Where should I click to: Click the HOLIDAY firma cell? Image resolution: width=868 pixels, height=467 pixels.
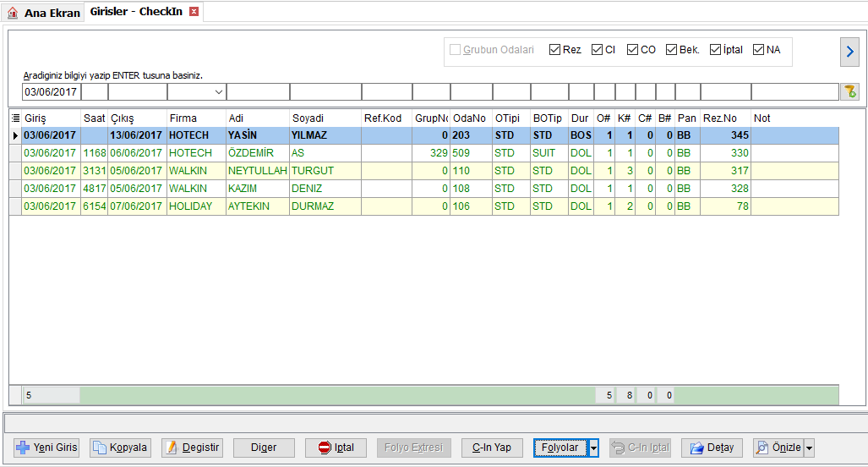197,206
